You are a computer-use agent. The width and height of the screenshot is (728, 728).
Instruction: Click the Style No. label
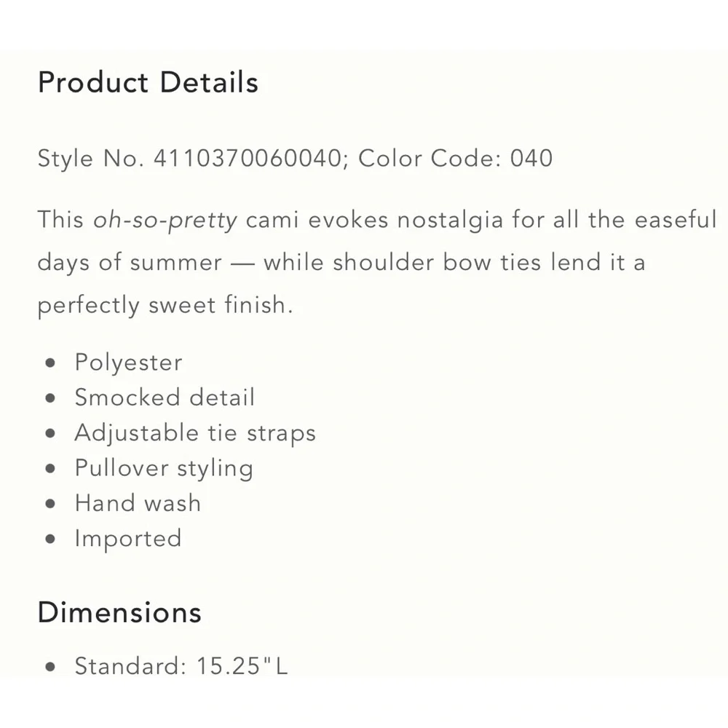(90, 159)
